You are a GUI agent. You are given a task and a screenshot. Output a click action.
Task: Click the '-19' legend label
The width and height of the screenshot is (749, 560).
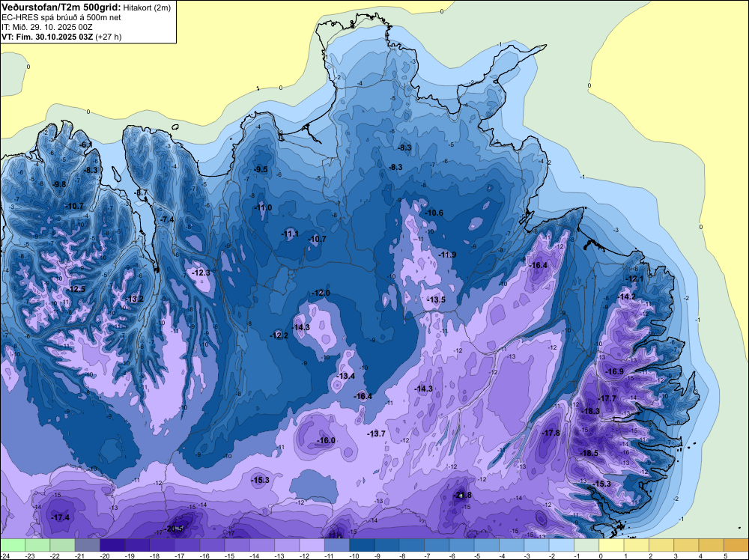point(130,556)
